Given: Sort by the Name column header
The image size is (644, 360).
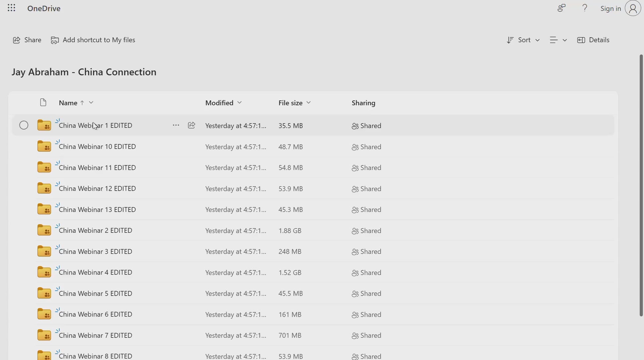Looking at the screenshot, I should click(68, 103).
